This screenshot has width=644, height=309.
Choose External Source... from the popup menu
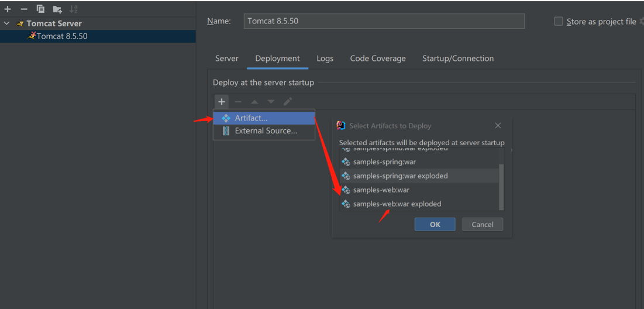266,131
